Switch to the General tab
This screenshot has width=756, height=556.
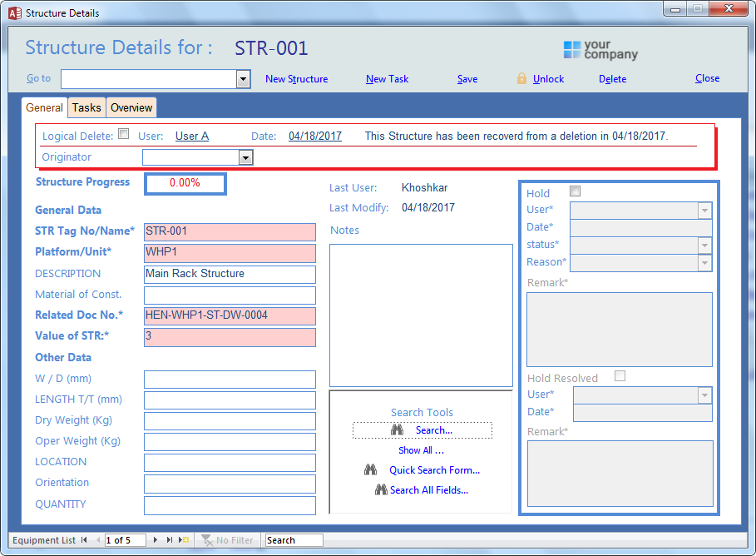44,107
